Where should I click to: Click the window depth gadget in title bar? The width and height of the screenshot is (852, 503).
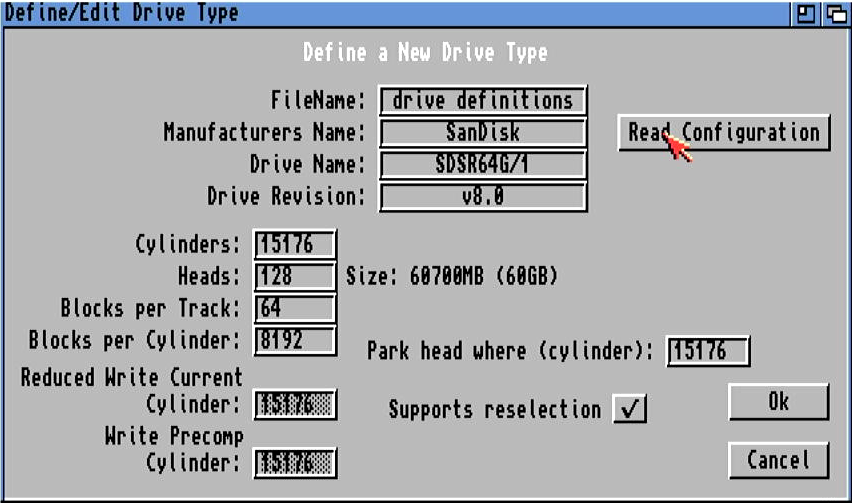coord(832,13)
